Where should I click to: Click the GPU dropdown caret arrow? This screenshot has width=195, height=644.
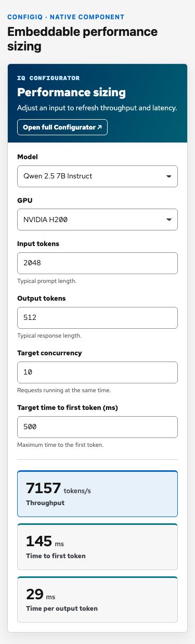(168, 220)
